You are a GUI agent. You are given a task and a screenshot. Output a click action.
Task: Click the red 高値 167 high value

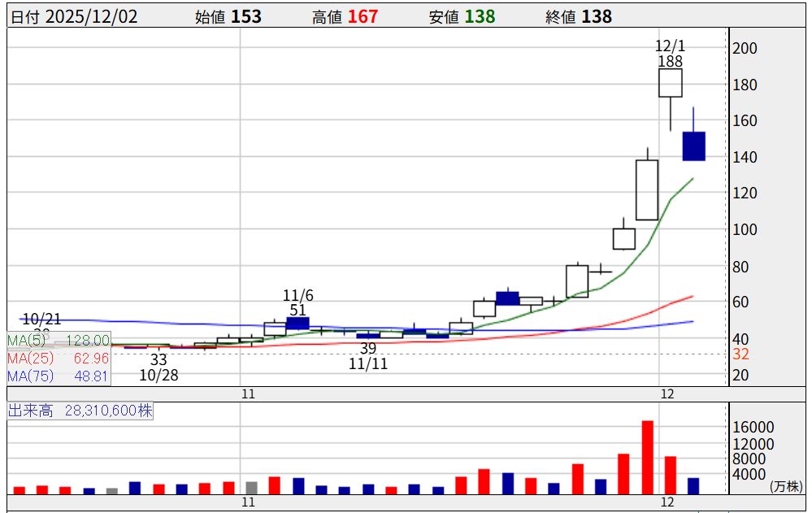(x=363, y=16)
